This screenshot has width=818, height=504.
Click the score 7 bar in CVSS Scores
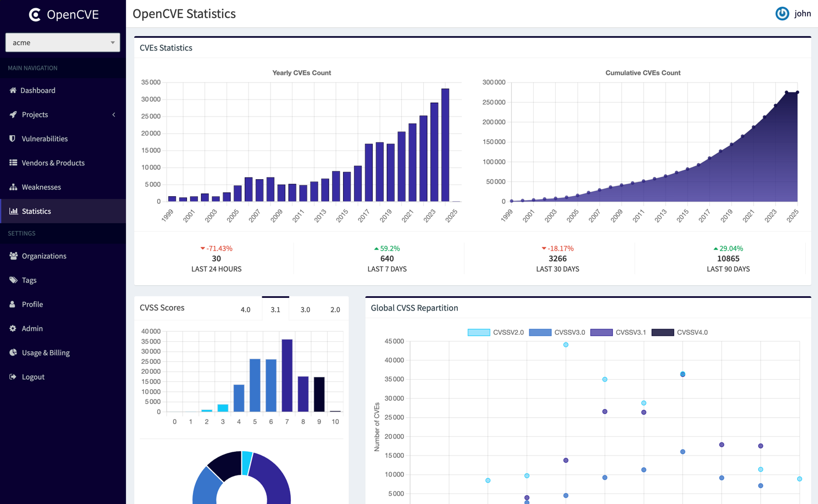coord(287,375)
